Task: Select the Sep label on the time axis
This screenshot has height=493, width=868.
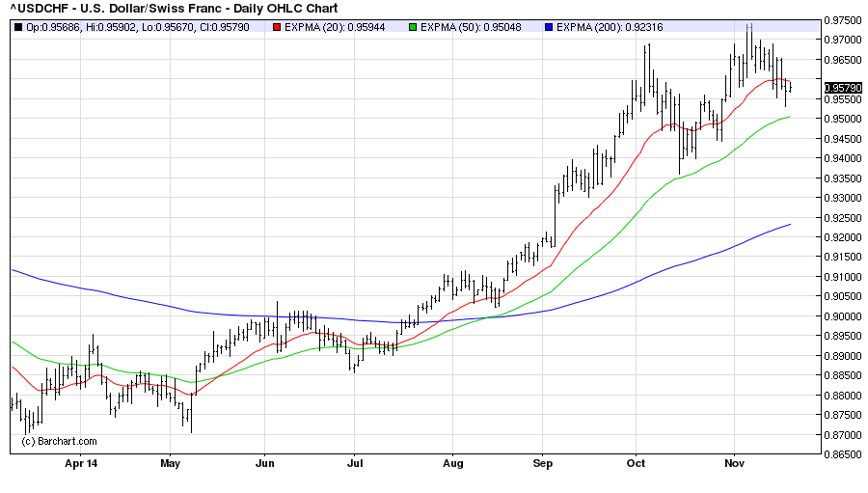Action: click(544, 463)
